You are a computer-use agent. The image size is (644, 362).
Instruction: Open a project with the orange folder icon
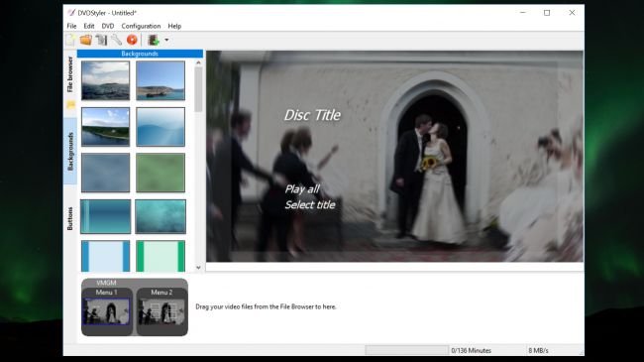(x=86, y=40)
